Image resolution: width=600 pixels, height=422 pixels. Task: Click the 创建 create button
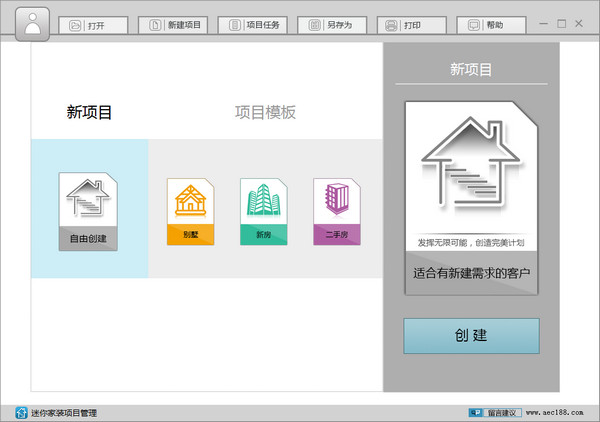click(x=471, y=336)
